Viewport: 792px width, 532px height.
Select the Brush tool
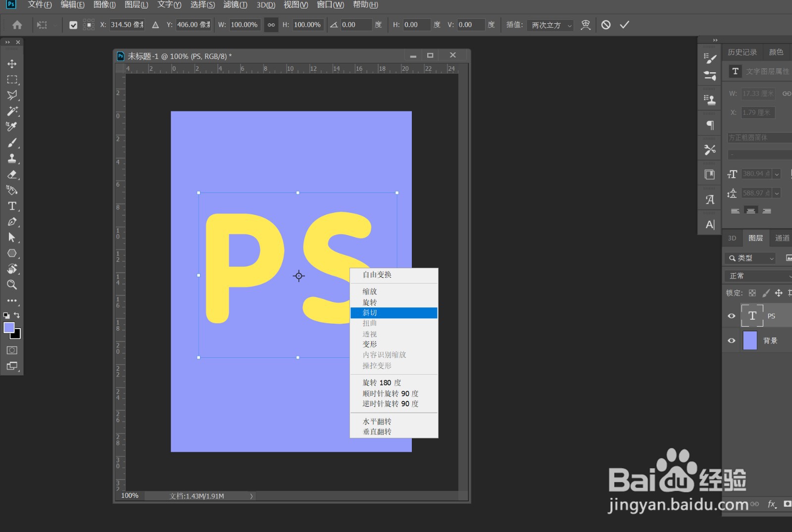point(12,143)
